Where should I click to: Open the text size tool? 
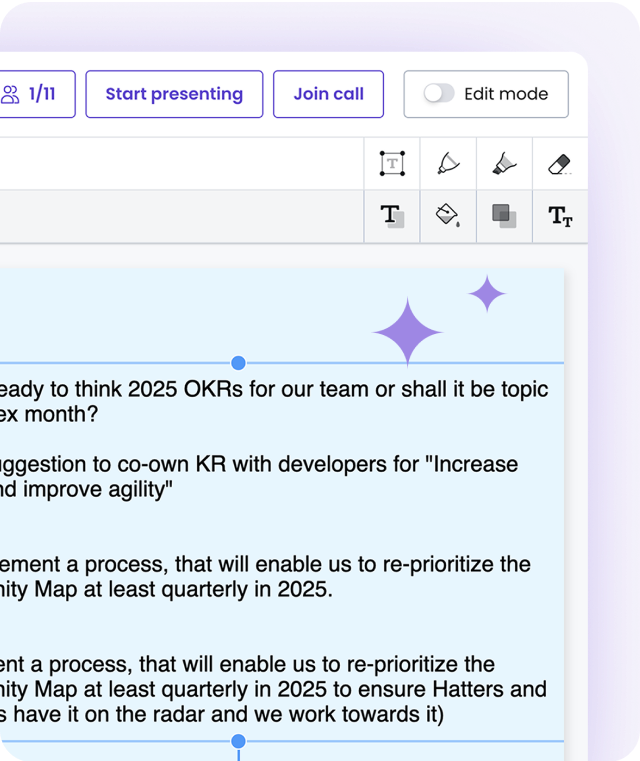click(560, 216)
